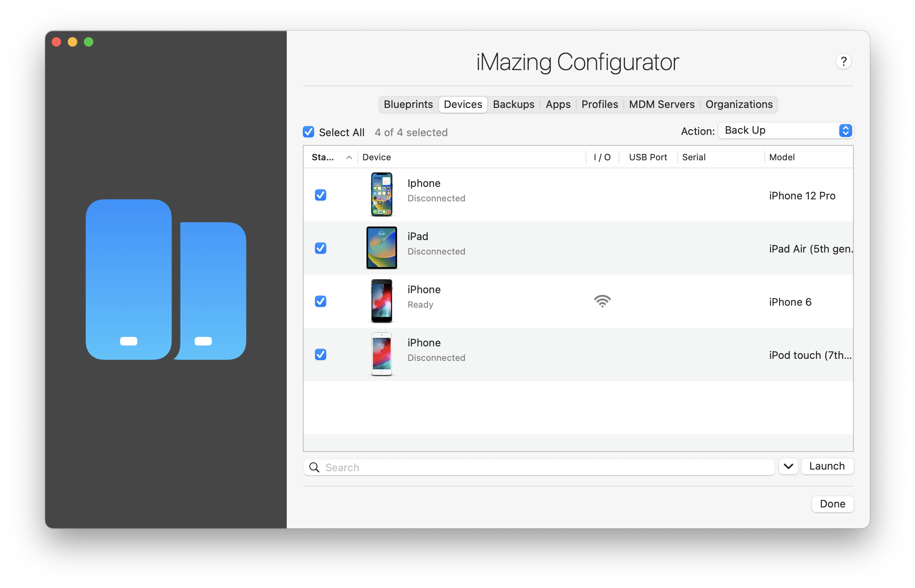Screen dimensions: 915x588
Task: Switch to the Backups tab
Action: click(x=513, y=104)
